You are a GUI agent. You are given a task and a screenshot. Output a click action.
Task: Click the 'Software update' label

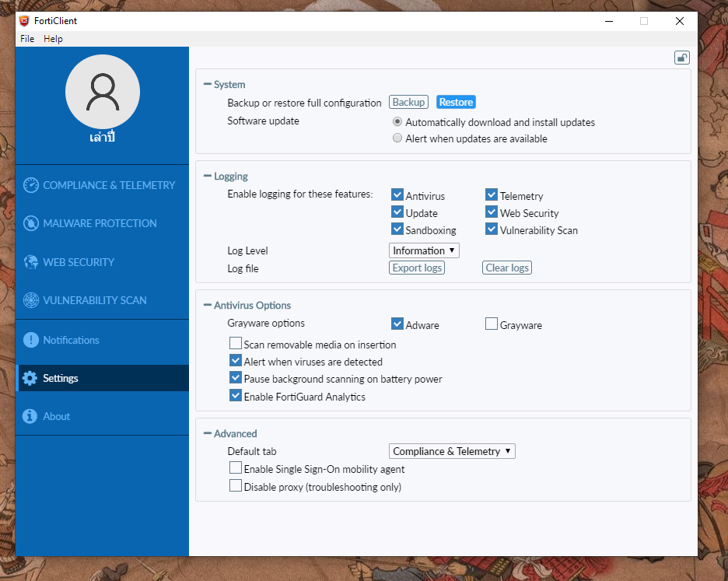pos(263,121)
